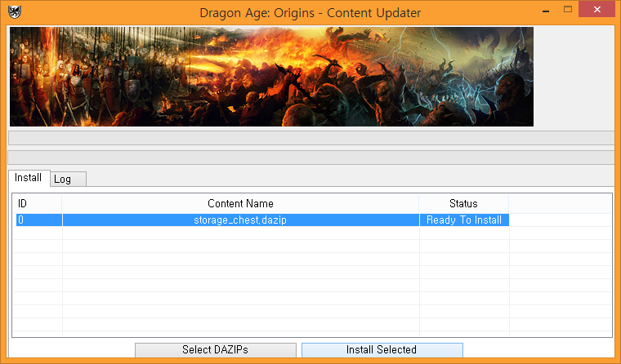621x364 pixels.
Task: Click the Ready To Install status cell
Action: (464, 220)
